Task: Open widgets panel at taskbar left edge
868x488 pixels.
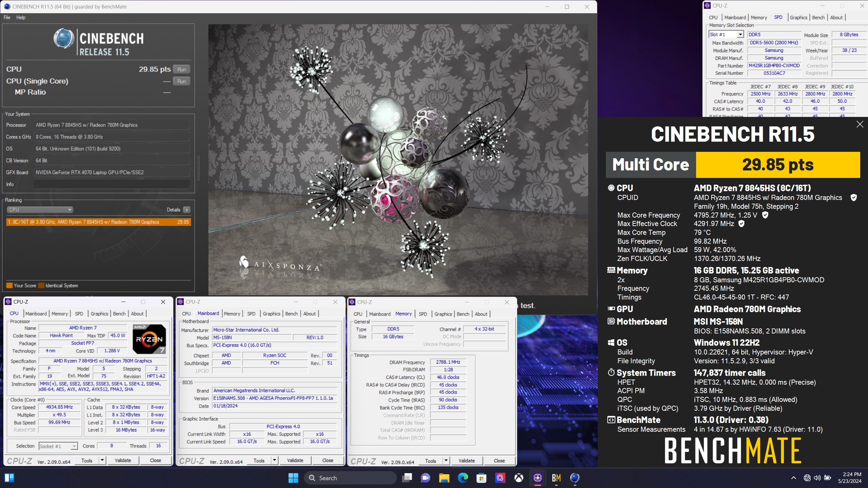Action: coord(9,478)
